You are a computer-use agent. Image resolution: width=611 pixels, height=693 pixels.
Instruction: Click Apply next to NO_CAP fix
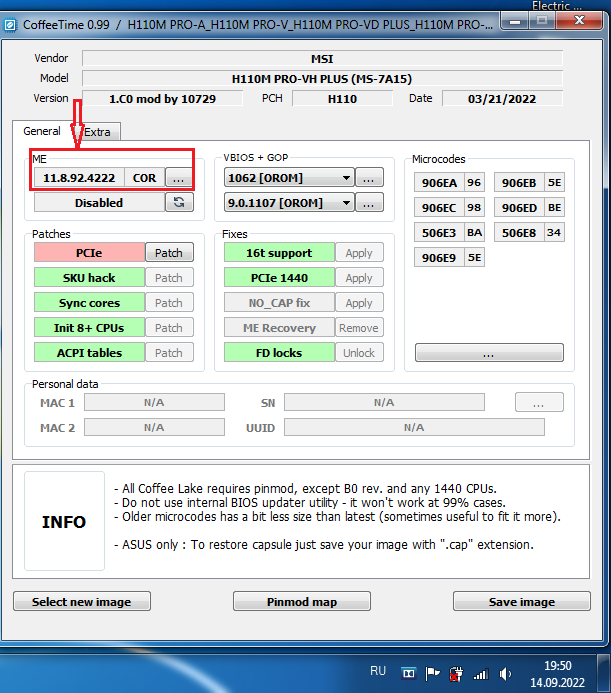click(x=359, y=303)
